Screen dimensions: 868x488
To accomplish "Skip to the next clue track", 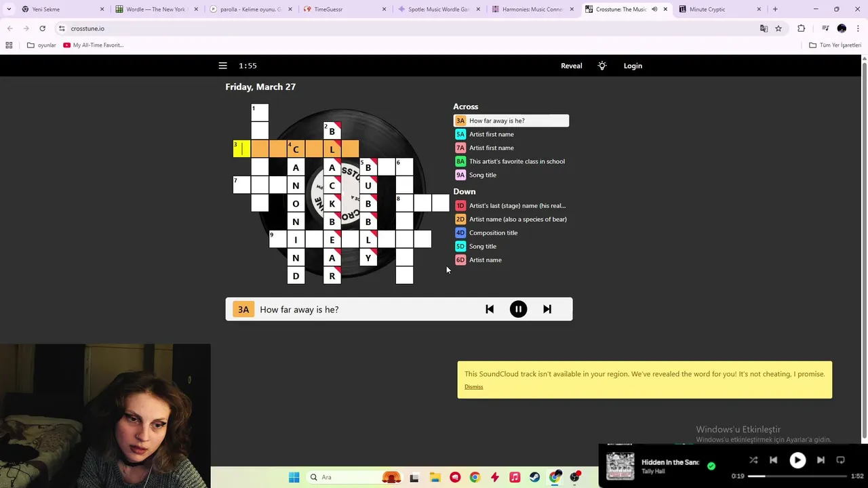I will 547,309.
